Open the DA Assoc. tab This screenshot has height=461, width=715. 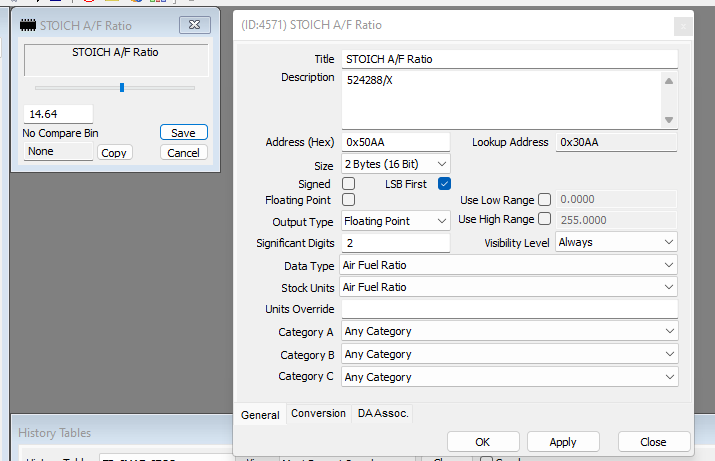coord(383,414)
